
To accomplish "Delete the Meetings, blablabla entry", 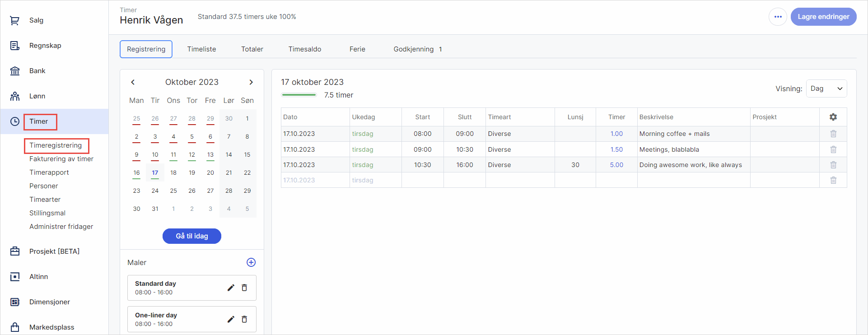I will [833, 149].
